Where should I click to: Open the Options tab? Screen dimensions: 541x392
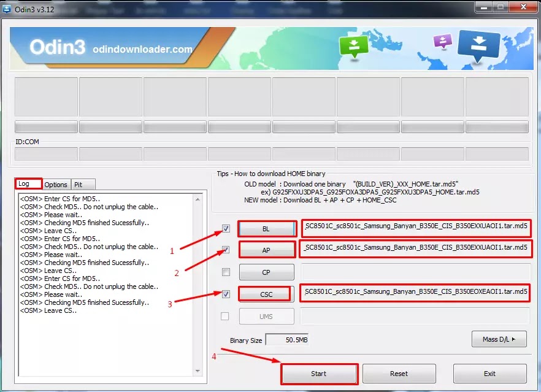[x=56, y=185]
